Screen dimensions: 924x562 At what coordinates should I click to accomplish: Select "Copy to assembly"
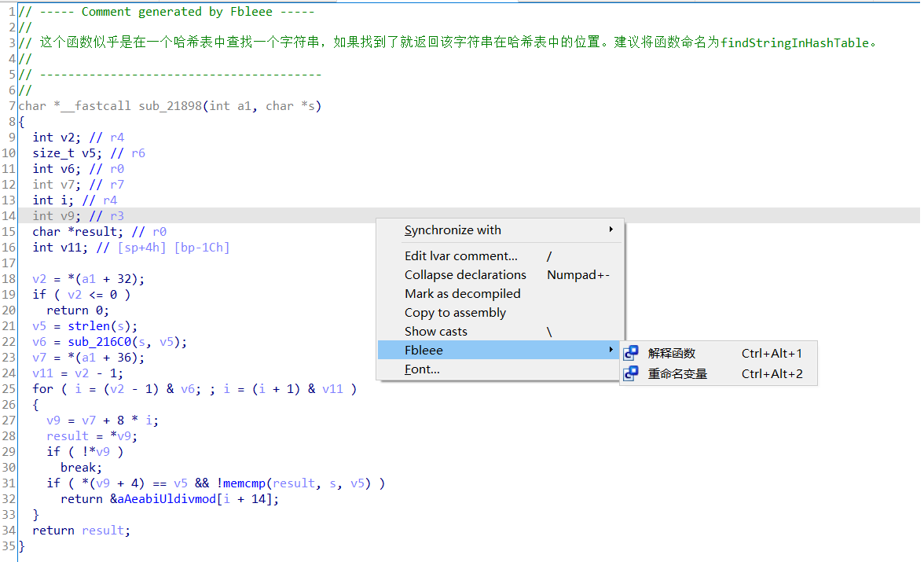click(456, 312)
